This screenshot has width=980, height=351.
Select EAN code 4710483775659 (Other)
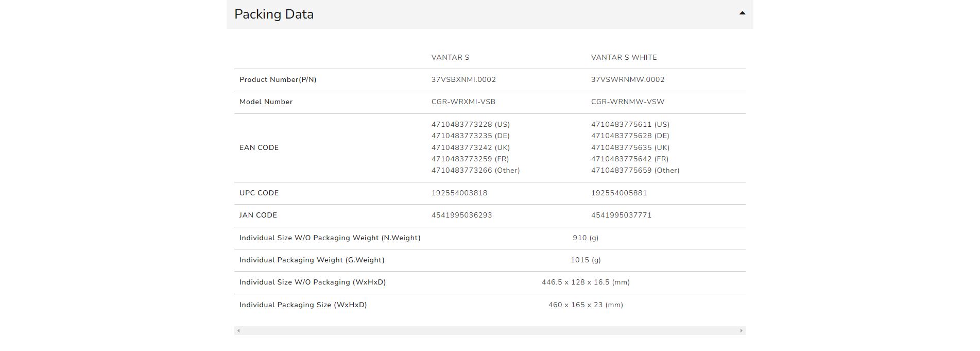pos(635,171)
